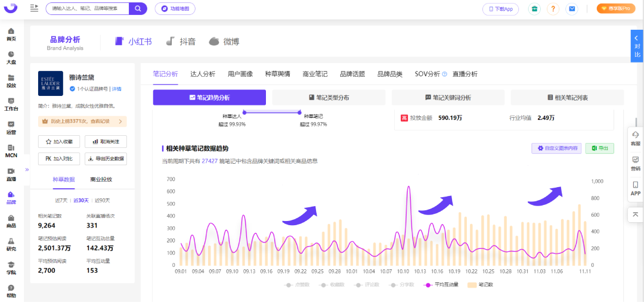Expand the 对比 side panel arrow
644x302 pixels.
coord(637,45)
